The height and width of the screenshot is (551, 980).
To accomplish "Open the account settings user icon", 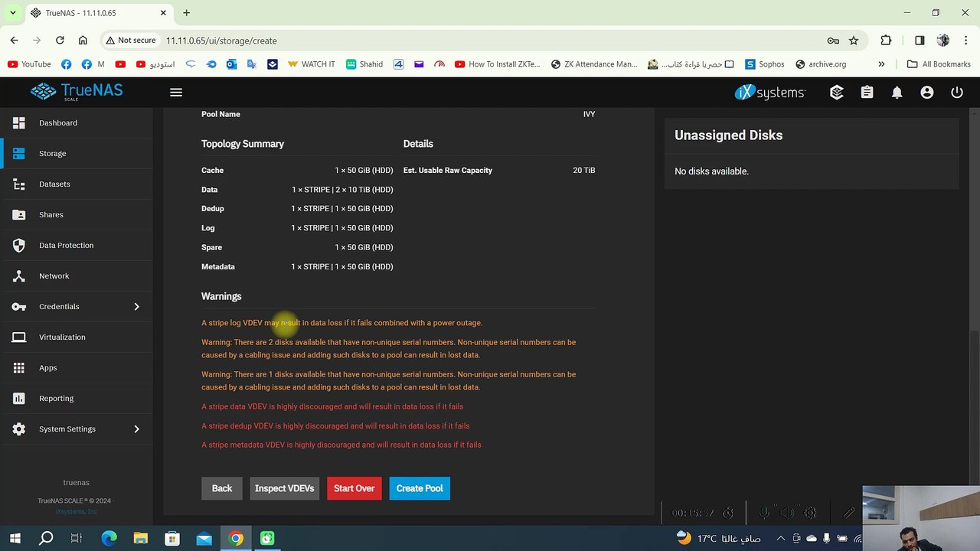I will (927, 93).
